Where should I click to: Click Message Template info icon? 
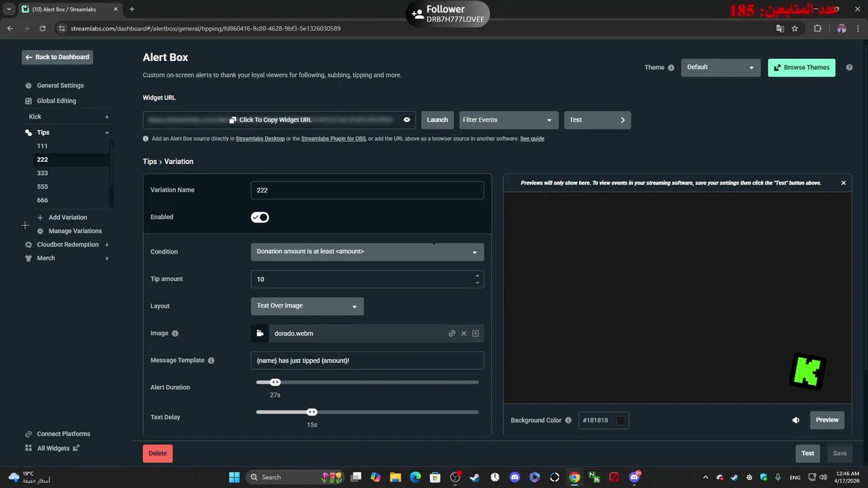(x=211, y=361)
